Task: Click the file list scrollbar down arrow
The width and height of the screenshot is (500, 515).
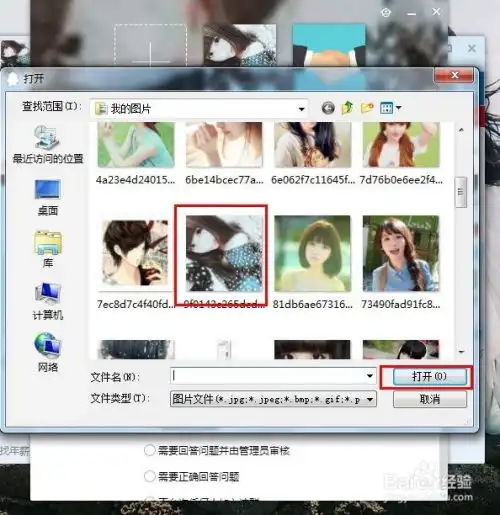Action: (461, 352)
